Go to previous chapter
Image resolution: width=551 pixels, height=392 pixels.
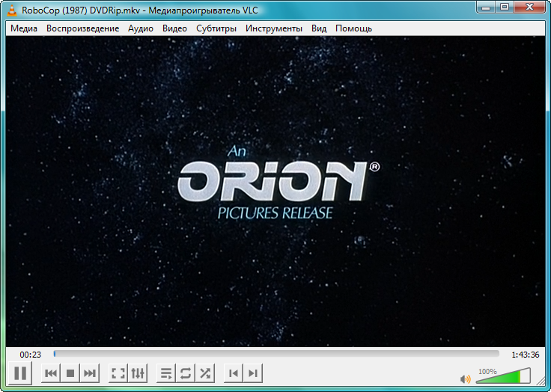[x=234, y=373]
